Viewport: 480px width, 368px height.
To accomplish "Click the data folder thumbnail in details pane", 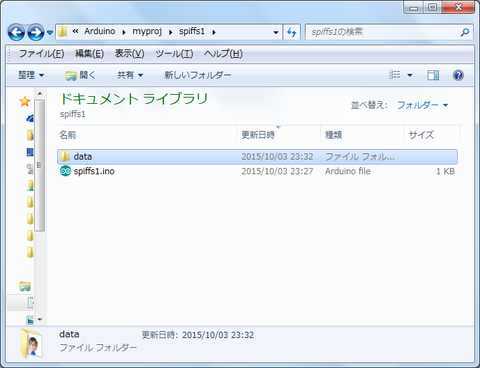I will click(x=31, y=343).
